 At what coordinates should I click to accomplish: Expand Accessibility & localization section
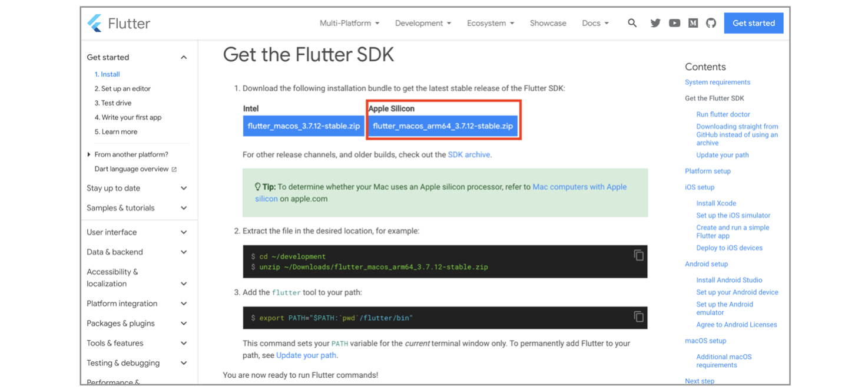(x=184, y=283)
